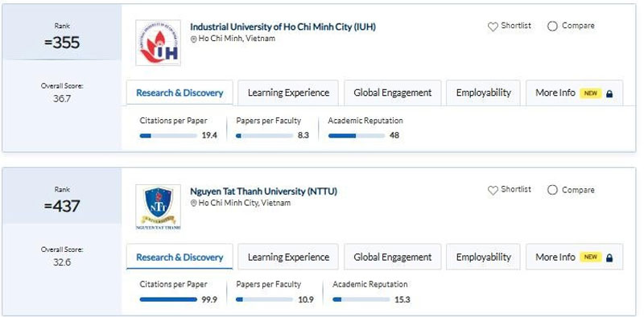
Task: Select NTTU Research & Discovery tab
Action: [180, 257]
